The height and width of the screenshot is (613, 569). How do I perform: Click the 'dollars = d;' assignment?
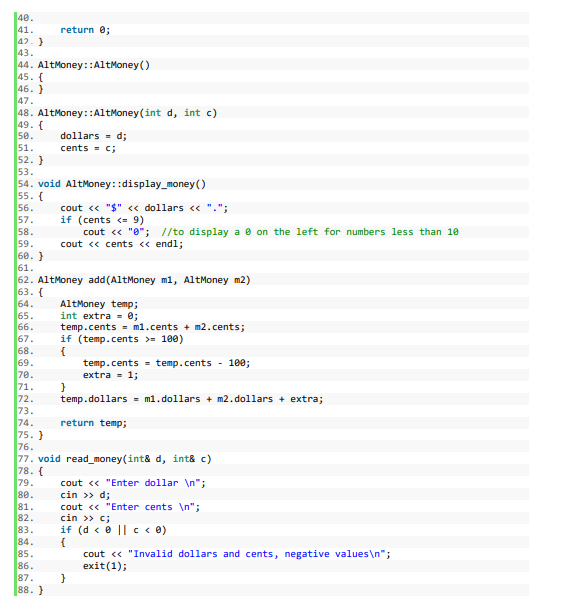93,136
